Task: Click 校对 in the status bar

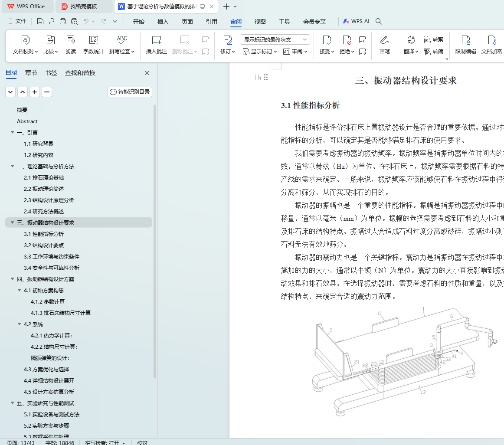Action: pos(142,442)
